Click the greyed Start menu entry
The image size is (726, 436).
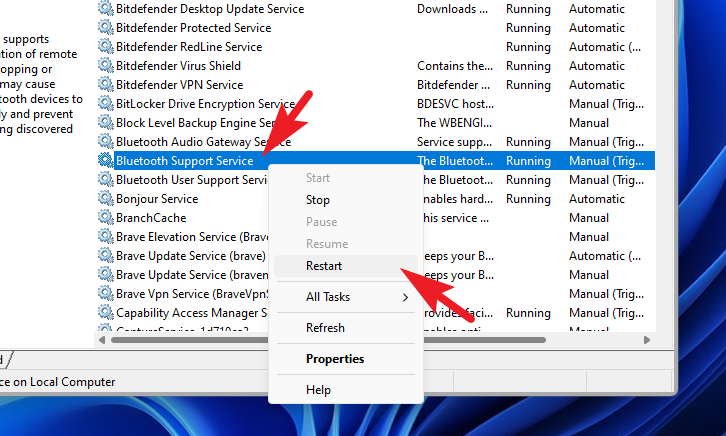tap(346, 178)
